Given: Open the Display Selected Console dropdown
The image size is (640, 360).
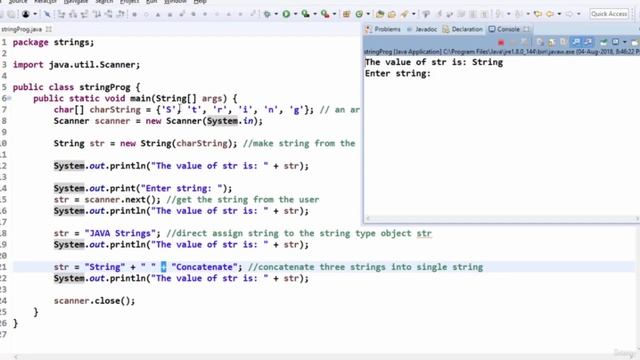Looking at the screenshot, I should [625, 42].
